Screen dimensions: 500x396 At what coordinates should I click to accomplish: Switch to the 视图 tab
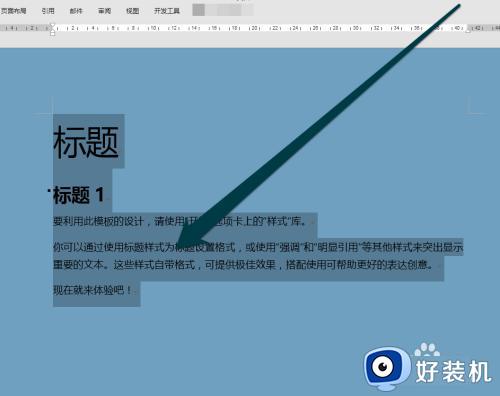click(x=132, y=11)
